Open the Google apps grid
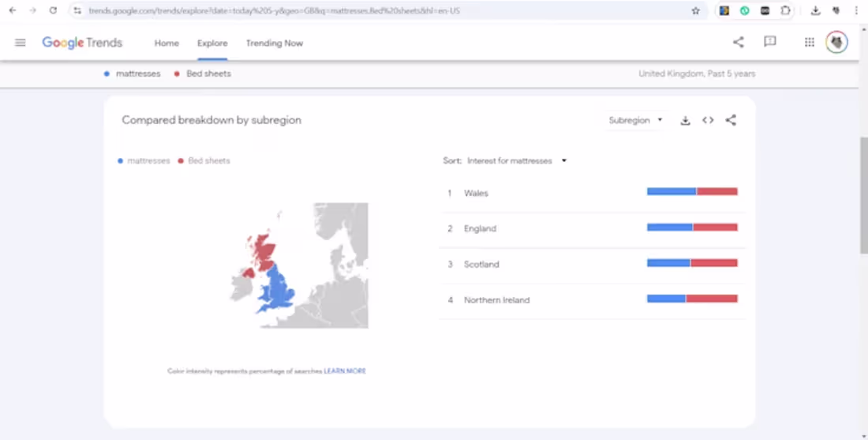868x440 pixels. tap(809, 43)
